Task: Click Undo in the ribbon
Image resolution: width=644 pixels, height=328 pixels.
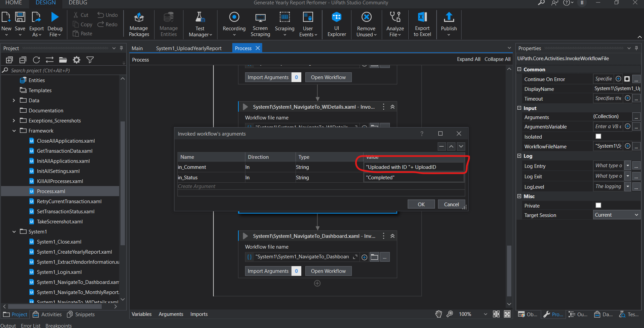Action: [x=108, y=15]
